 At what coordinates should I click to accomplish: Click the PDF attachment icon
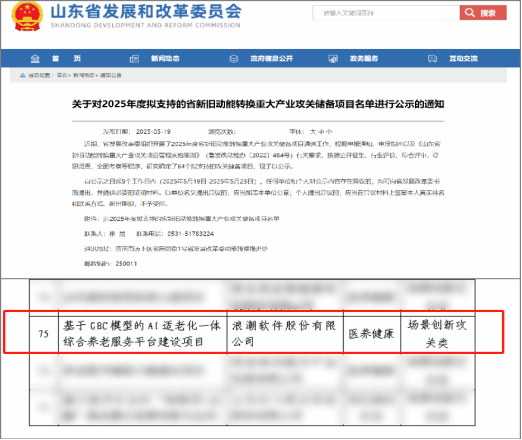click(x=106, y=219)
